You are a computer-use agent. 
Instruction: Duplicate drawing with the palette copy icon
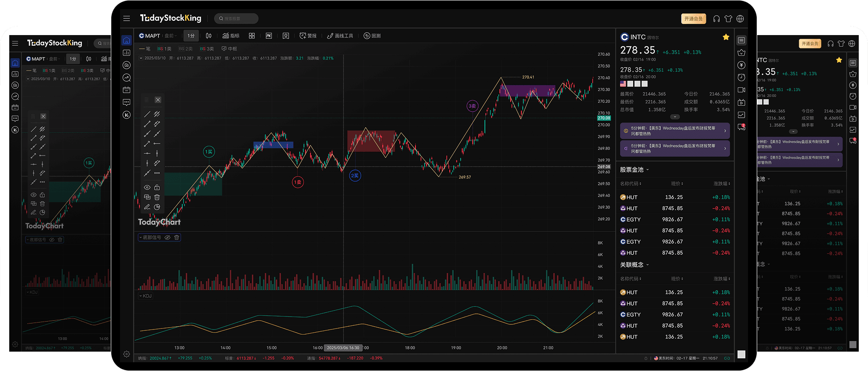pyautogui.click(x=147, y=197)
